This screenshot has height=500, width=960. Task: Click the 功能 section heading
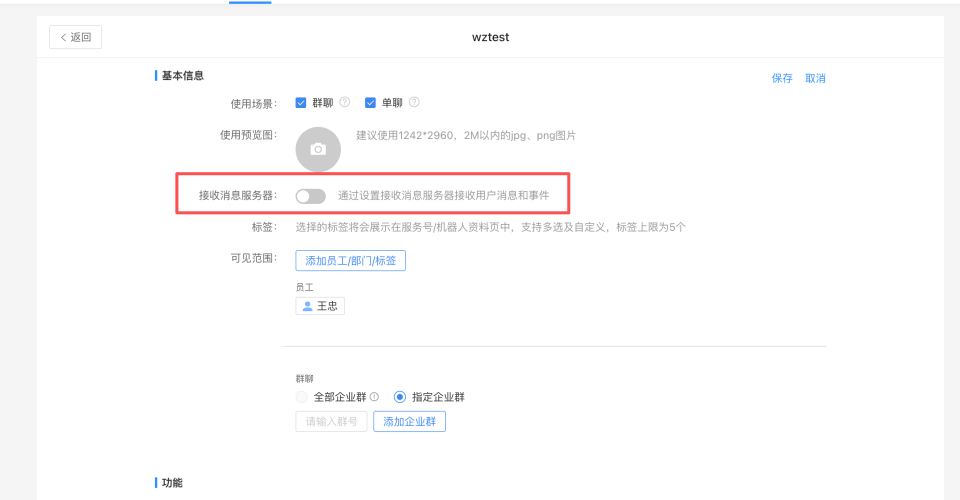pyautogui.click(x=172, y=483)
